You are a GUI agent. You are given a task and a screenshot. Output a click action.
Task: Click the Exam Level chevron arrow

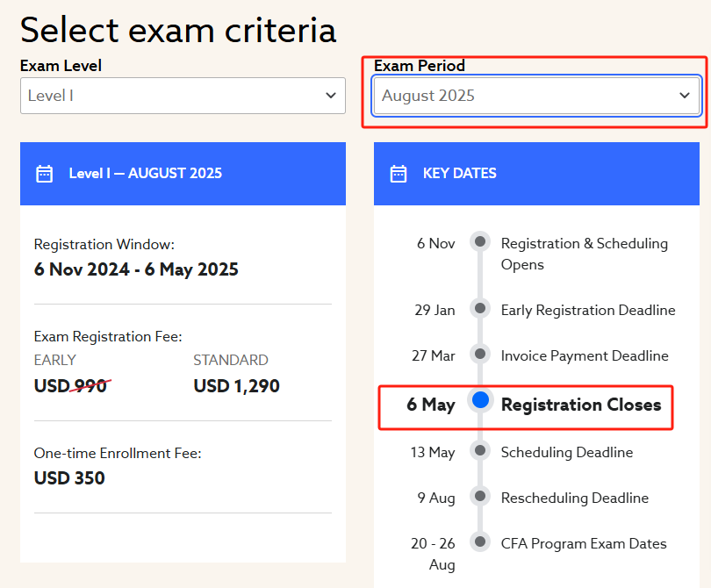[x=331, y=96]
